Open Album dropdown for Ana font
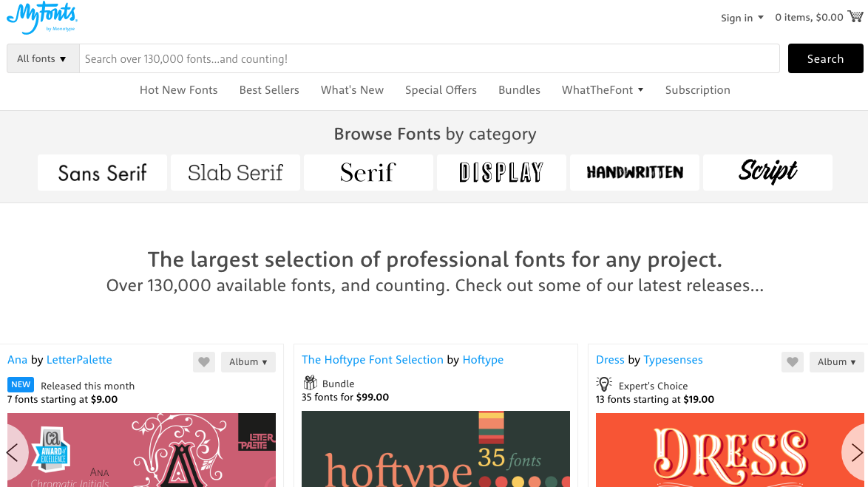This screenshot has width=868, height=487. [x=248, y=362]
